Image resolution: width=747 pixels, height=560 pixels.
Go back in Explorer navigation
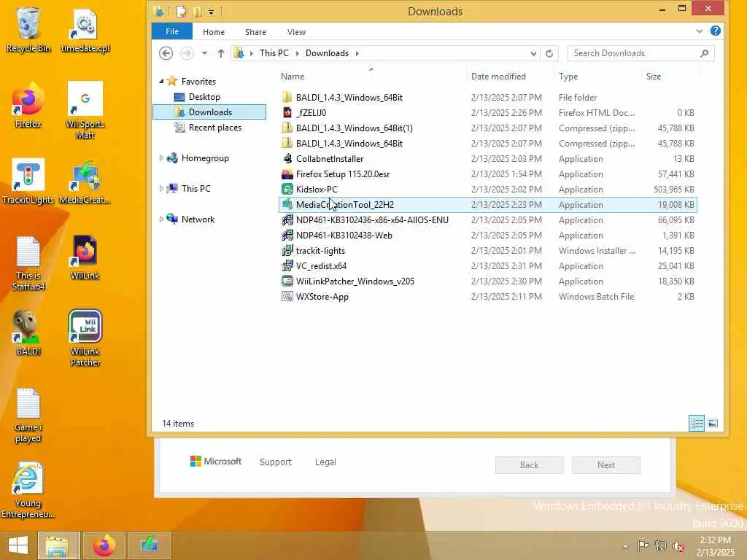coord(166,52)
